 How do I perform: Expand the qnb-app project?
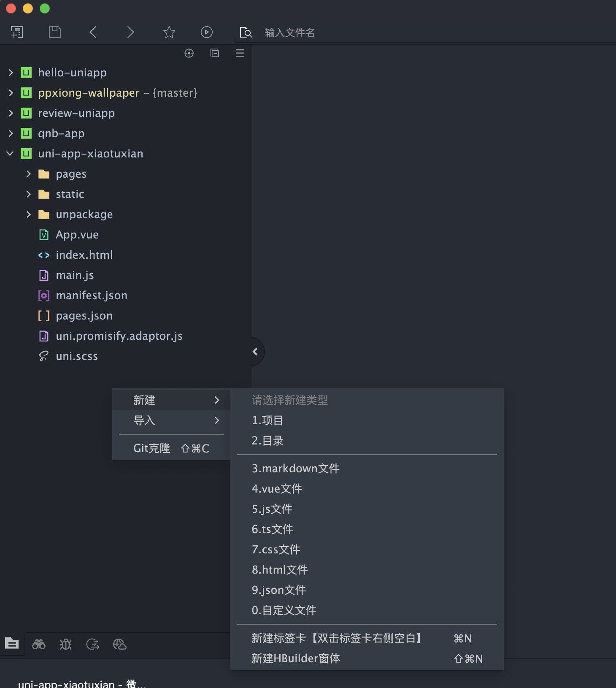11,133
